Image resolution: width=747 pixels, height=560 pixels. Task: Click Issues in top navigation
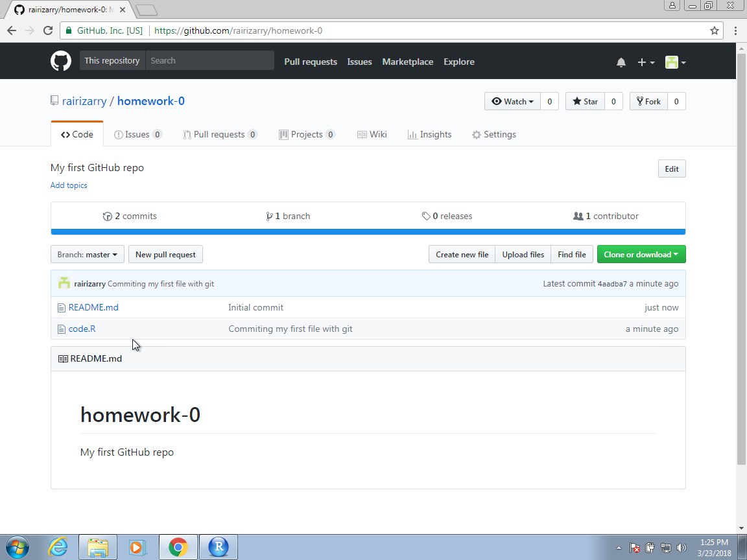[360, 62]
